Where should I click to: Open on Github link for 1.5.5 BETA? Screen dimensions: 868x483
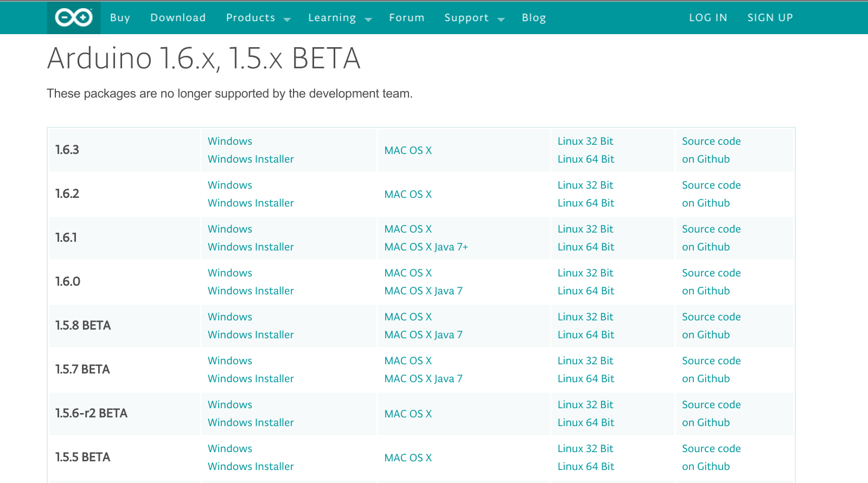coord(706,467)
